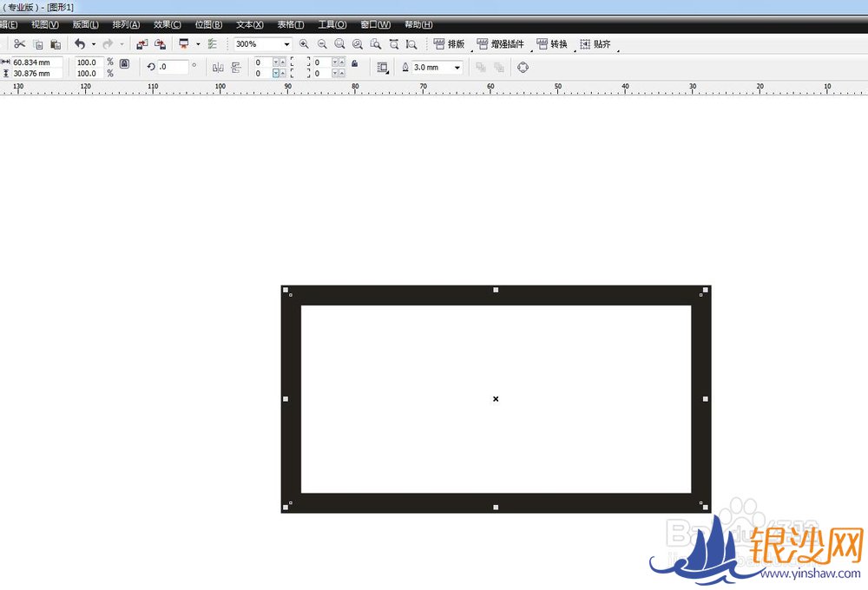868x590 pixels.
Task: Toggle the scale ratio lock padlock
Action: (x=123, y=62)
